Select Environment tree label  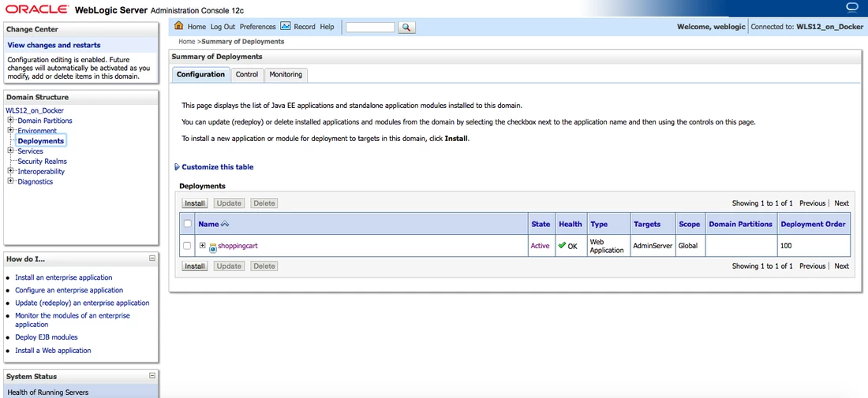click(37, 131)
